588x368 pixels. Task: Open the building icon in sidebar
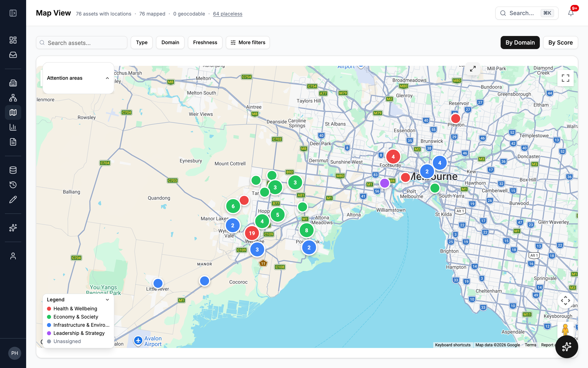[x=13, y=83]
